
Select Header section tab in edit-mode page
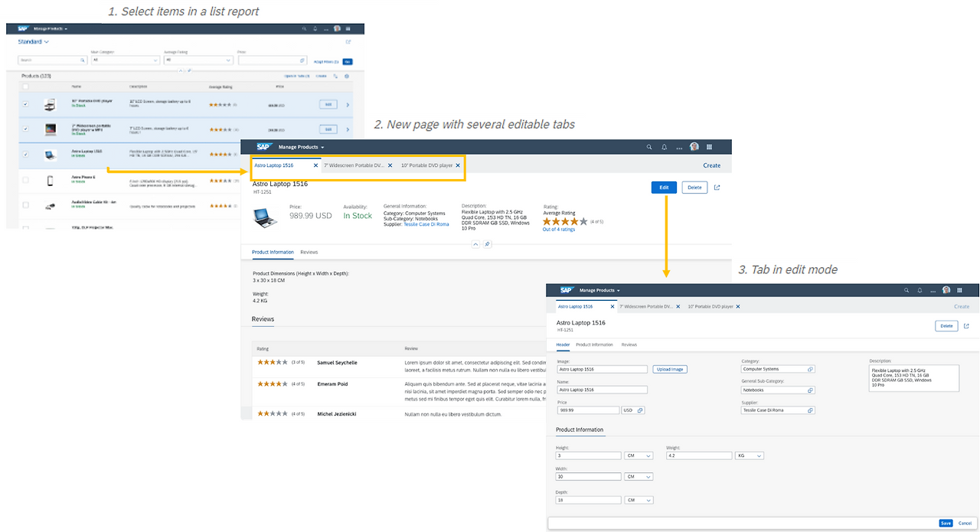(563, 344)
